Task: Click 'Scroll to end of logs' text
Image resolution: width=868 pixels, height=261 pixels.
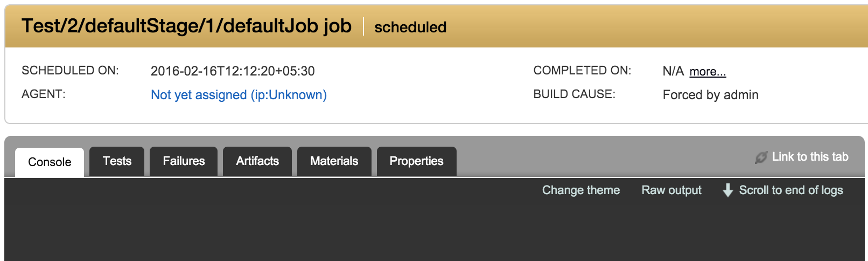Action: [x=790, y=190]
